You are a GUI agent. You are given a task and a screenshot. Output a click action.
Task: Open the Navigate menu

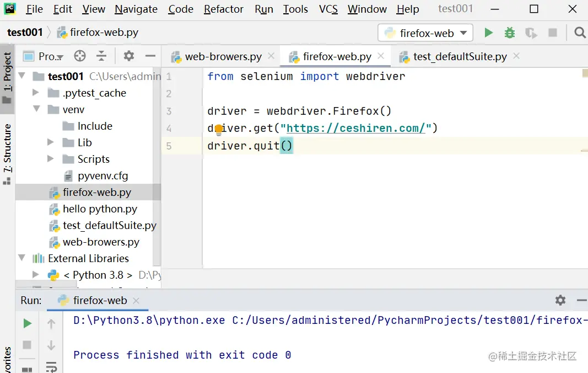point(136,9)
